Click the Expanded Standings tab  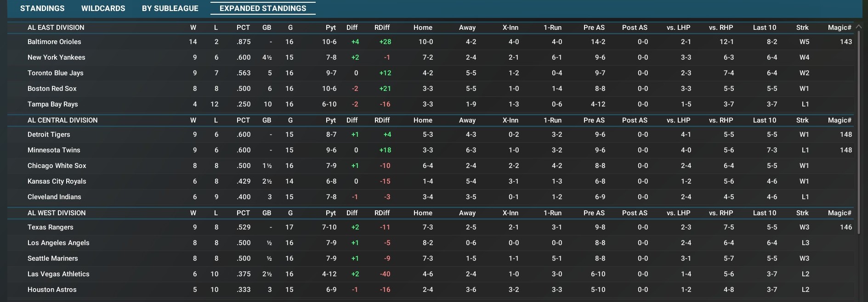[x=263, y=8]
